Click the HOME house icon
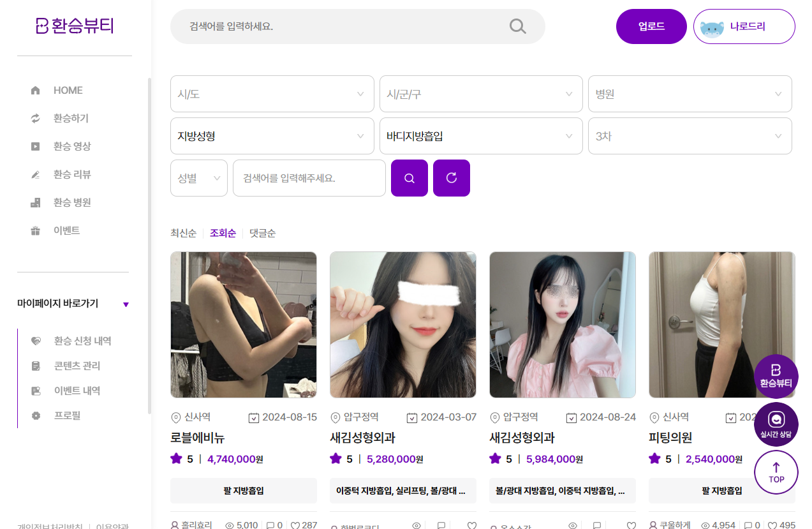Viewport: 812px width, 529px height. [x=36, y=91]
